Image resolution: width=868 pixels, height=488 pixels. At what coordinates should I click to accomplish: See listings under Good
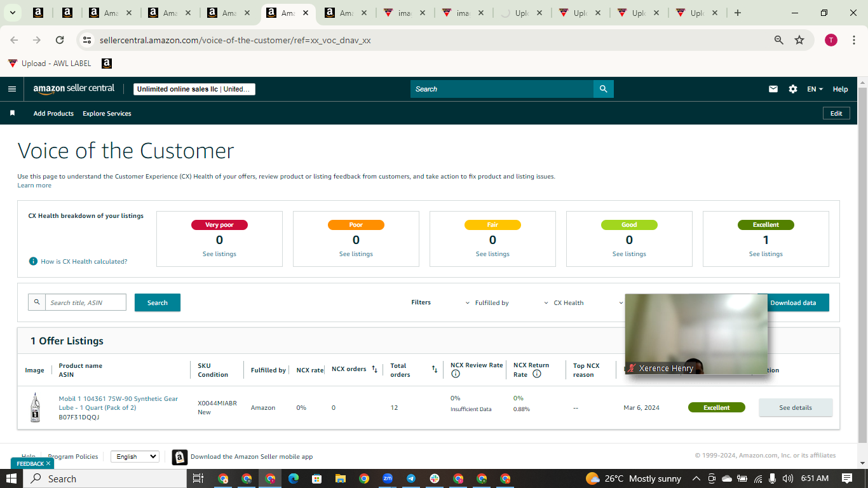point(629,254)
